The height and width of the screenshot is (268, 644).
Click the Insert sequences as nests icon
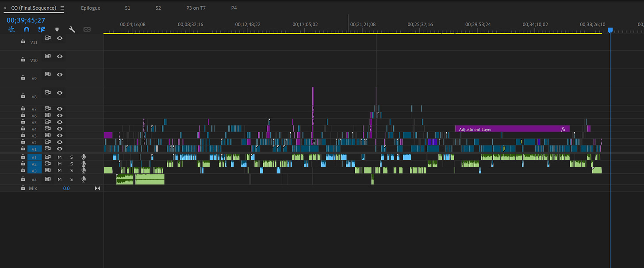coord(11,30)
